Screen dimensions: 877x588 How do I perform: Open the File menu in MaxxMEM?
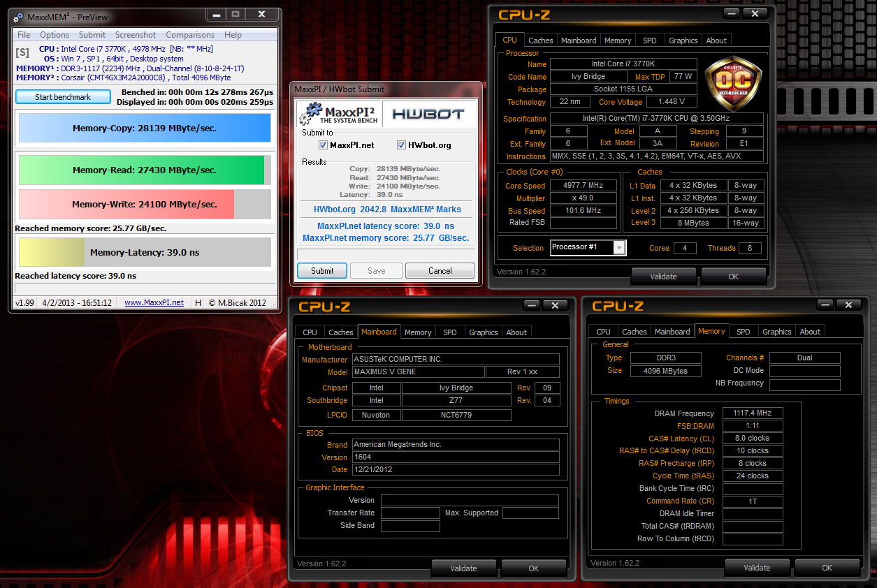coord(24,35)
